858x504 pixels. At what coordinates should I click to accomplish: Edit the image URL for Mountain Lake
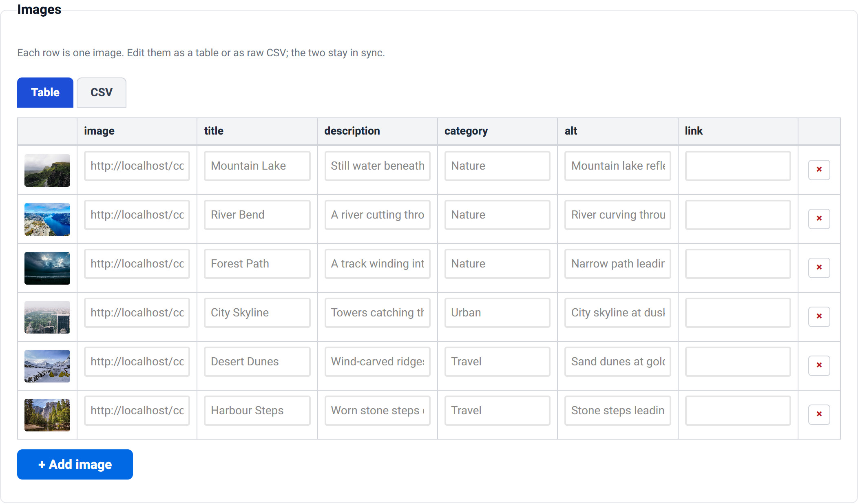coord(137,166)
